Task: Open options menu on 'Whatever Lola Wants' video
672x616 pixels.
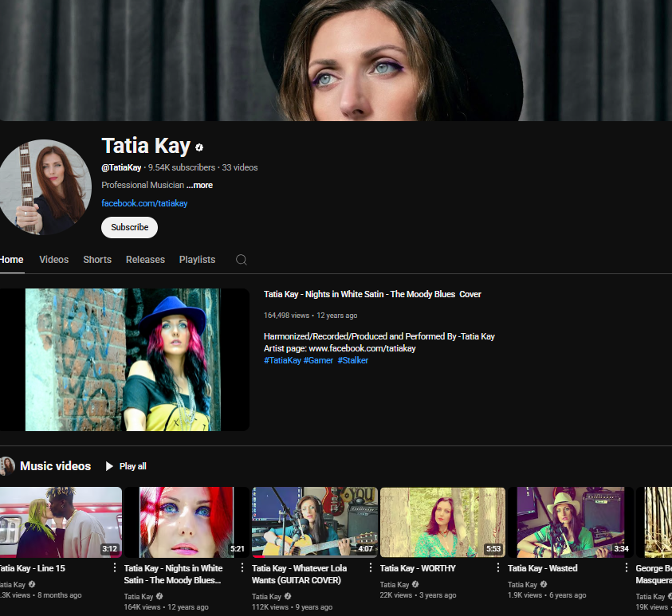Action: tap(370, 567)
